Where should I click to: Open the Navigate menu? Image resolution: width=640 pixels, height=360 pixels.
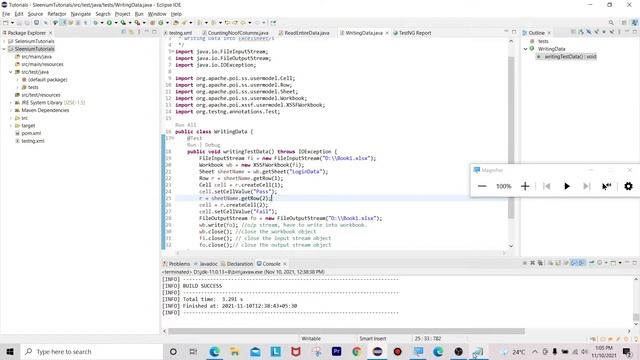(x=81, y=14)
